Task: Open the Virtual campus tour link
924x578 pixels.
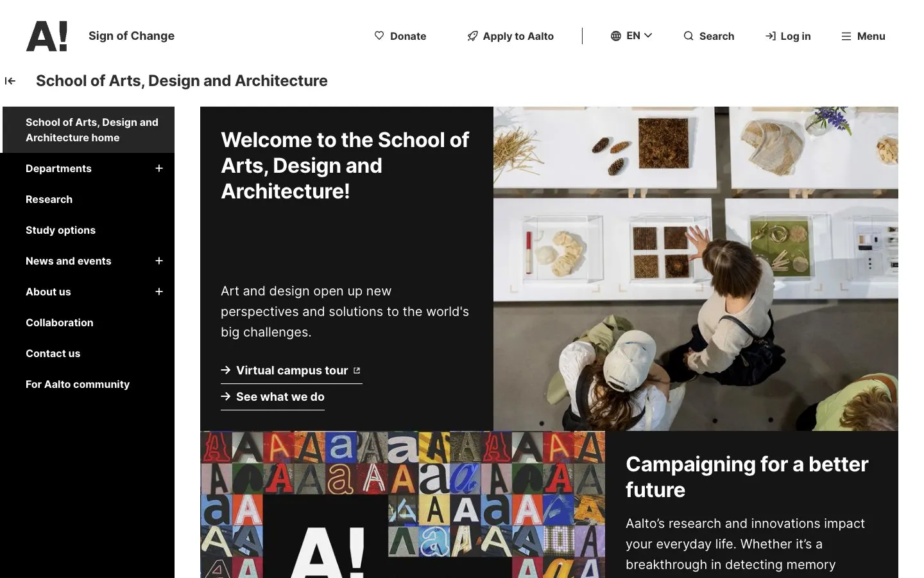Action: (292, 371)
